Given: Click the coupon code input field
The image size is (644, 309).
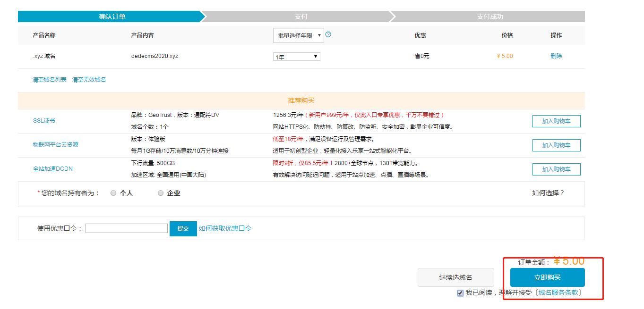Looking at the screenshot, I should tap(126, 228).
